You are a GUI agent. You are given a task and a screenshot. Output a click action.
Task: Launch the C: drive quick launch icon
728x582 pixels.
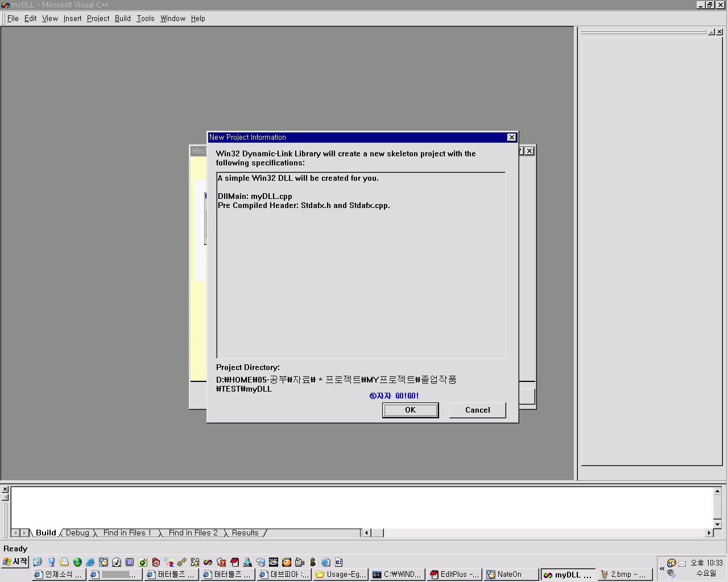click(x=339, y=562)
